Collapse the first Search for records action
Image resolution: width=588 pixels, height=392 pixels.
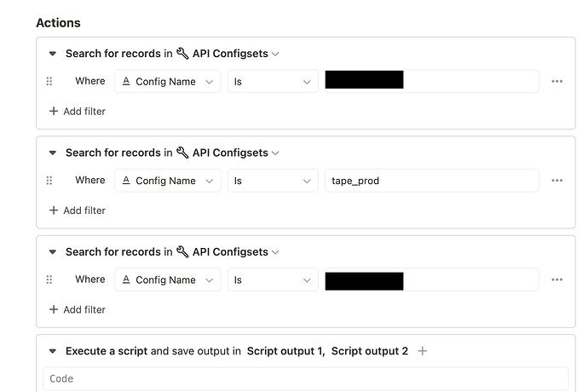[x=53, y=54]
